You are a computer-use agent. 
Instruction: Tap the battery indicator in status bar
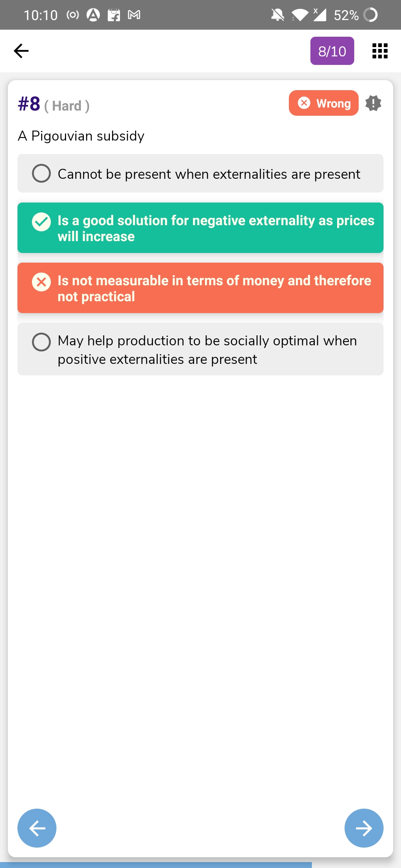coord(370,15)
